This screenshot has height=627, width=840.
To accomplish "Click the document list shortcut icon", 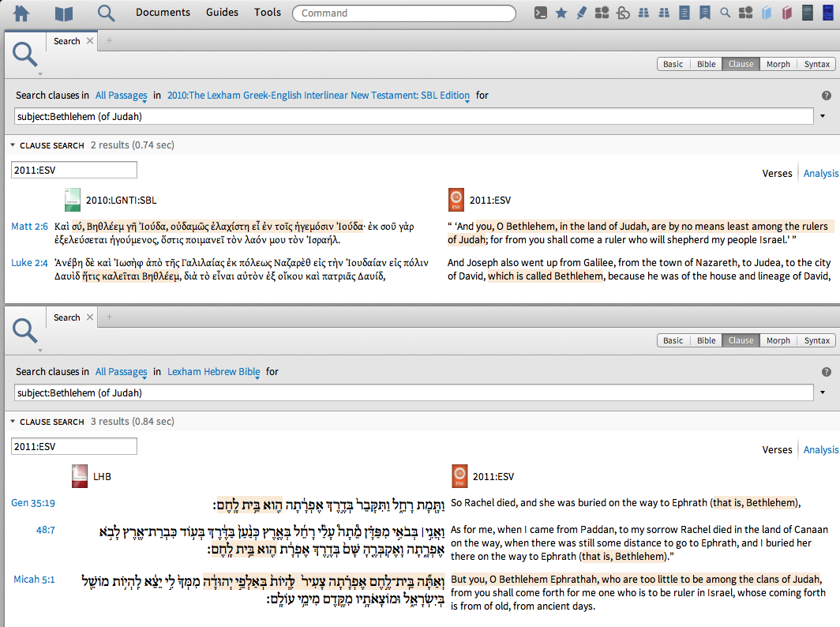I will point(684,13).
